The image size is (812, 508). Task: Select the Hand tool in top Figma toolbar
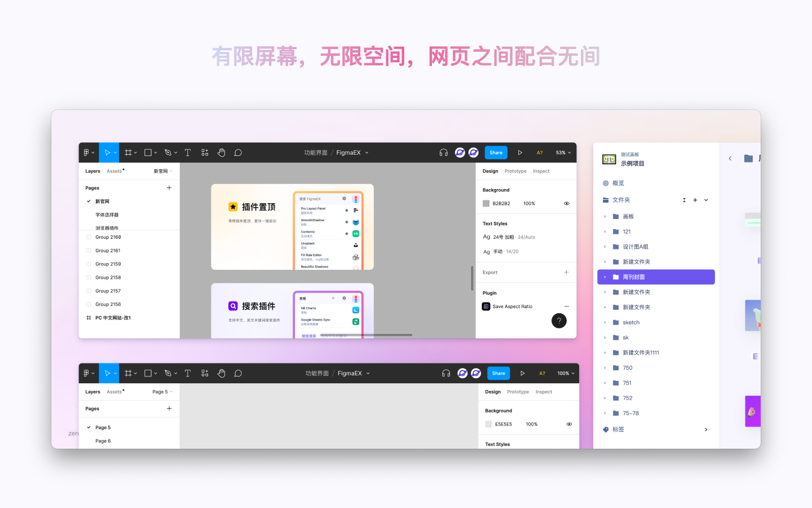pyautogui.click(x=221, y=152)
